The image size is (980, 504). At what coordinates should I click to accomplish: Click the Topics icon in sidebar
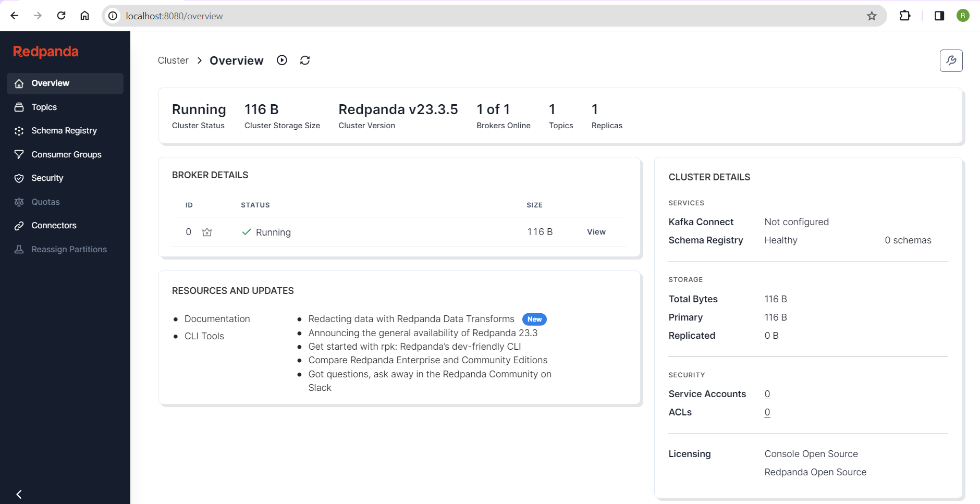point(19,107)
